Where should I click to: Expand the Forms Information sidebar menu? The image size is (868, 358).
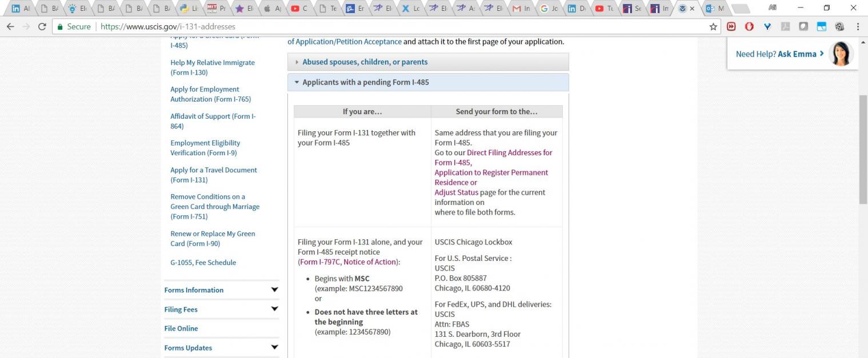pos(274,290)
